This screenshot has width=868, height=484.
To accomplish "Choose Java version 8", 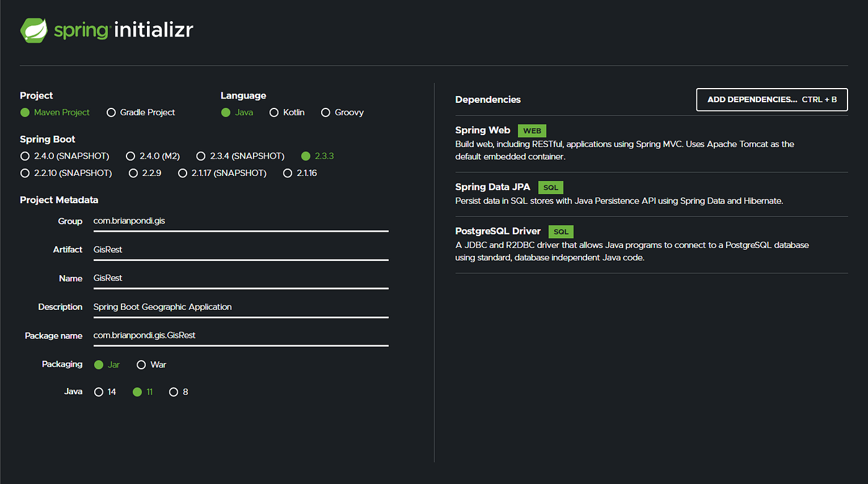I will point(179,392).
